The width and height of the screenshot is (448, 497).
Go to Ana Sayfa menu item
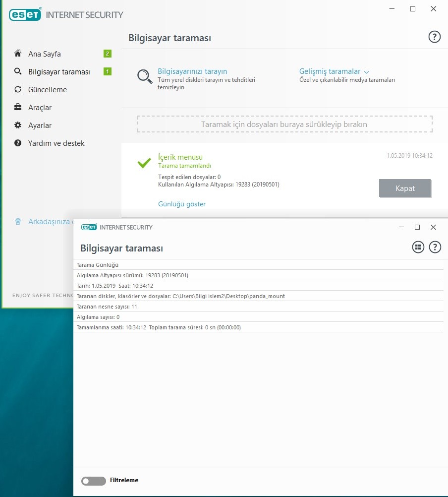pos(44,54)
